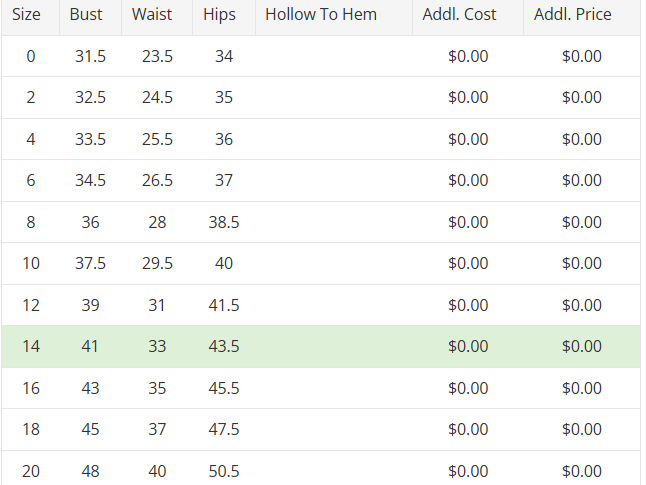Click bust value 45 for size 18
This screenshot has width=646, height=485.
point(90,430)
